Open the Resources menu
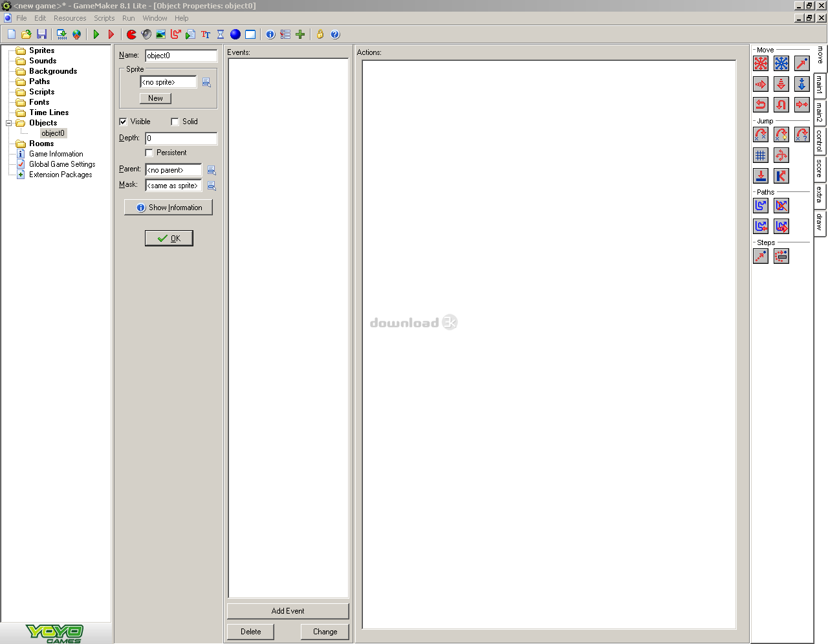This screenshot has width=828, height=644. click(70, 18)
